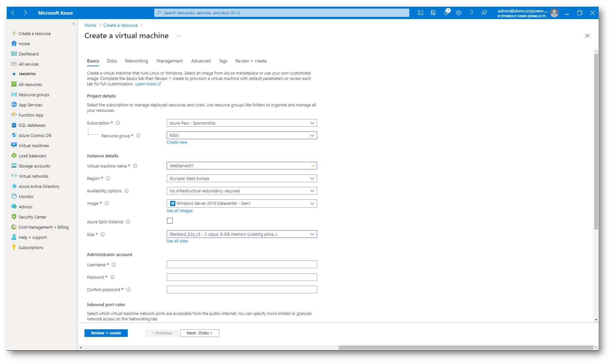Screen dimensions: 612x364
Task: Switch to the Tags tab
Action: coord(223,61)
